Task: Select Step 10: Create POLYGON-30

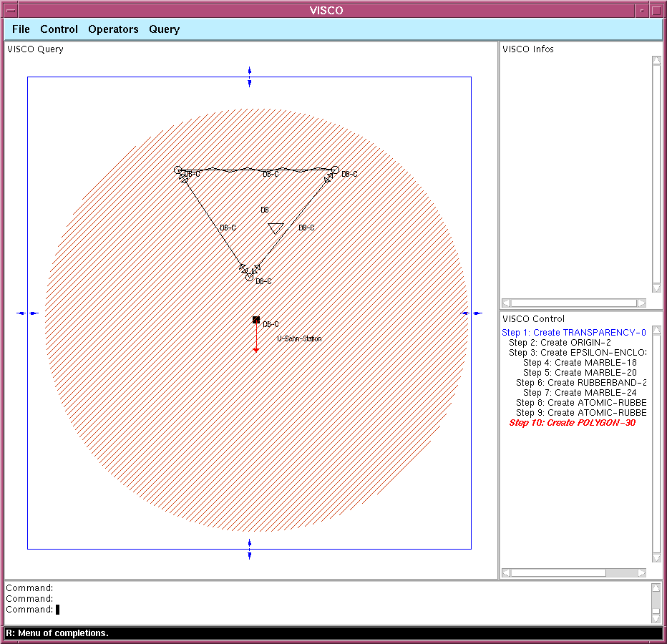Action: [x=572, y=422]
